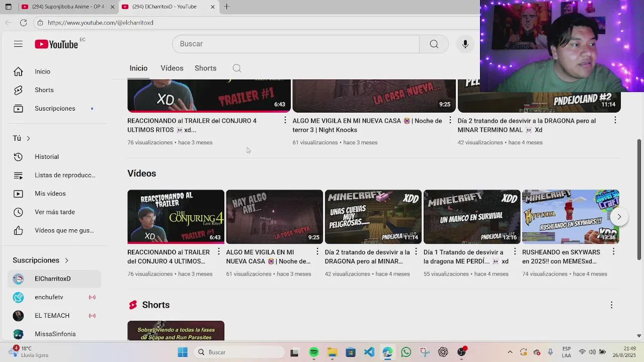This screenshot has height=362, width=644.
Task: Open options menu of Shorts section
Action: pos(611,305)
